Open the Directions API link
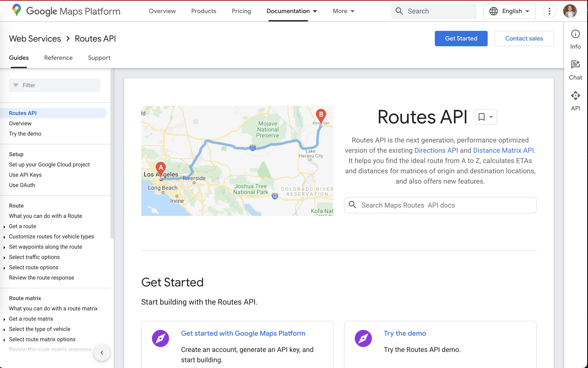Image resolution: width=588 pixels, height=368 pixels. pos(436,150)
